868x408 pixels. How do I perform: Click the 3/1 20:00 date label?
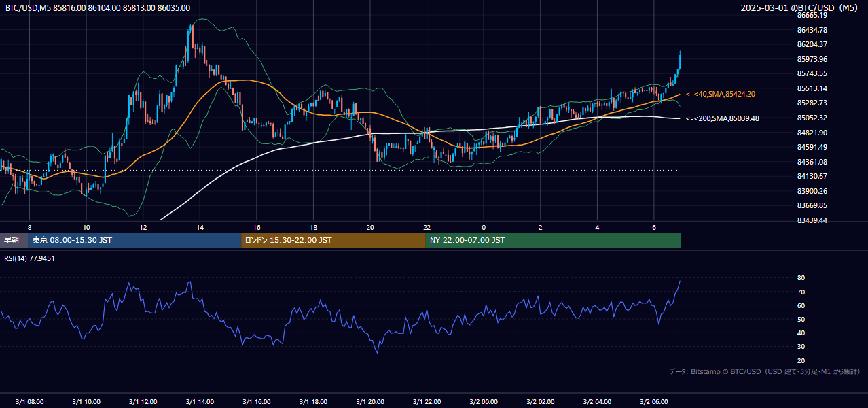pos(369,402)
